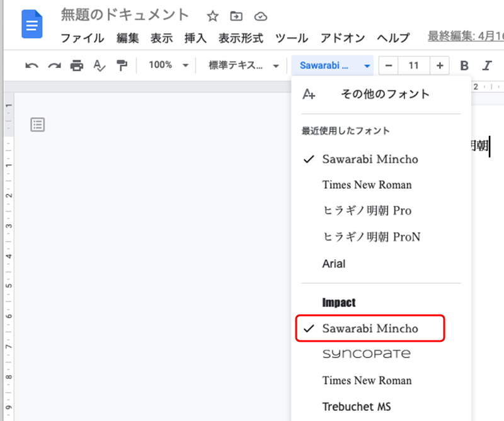The width and height of the screenshot is (504, 421).
Task: Select Syncopate font
Action: coord(381,354)
